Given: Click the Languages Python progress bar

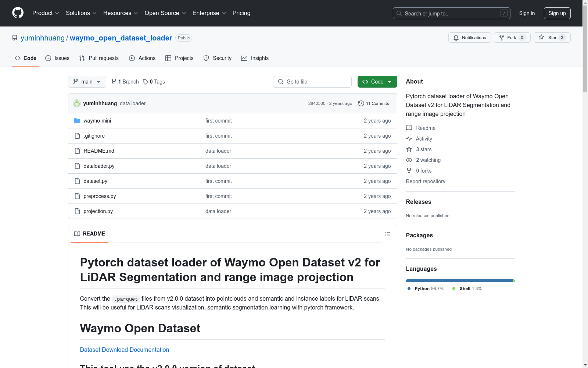Looking at the screenshot, I should pyautogui.click(x=459, y=281).
